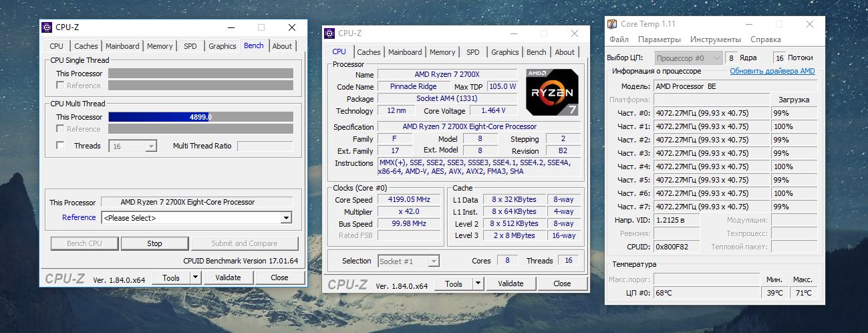The height and width of the screenshot is (333, 868).
Task: Click Close button in middle CPU-Z window
Action: click(562, 284)
